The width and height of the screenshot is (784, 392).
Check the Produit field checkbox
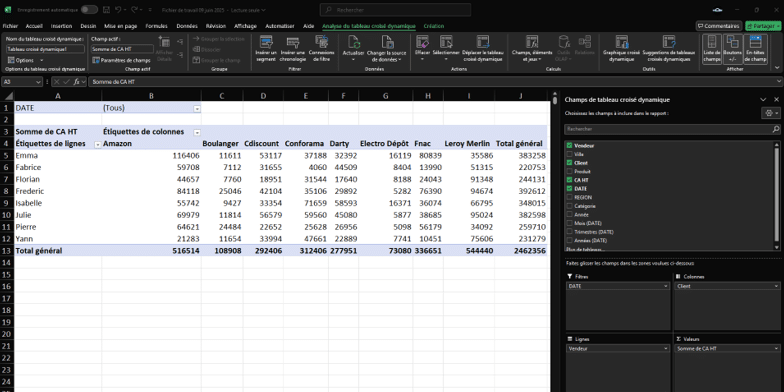(x=570, y=171)
